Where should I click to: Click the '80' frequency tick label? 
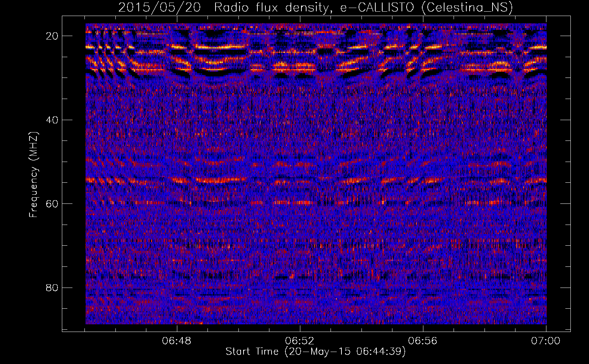tap(52, 288)
